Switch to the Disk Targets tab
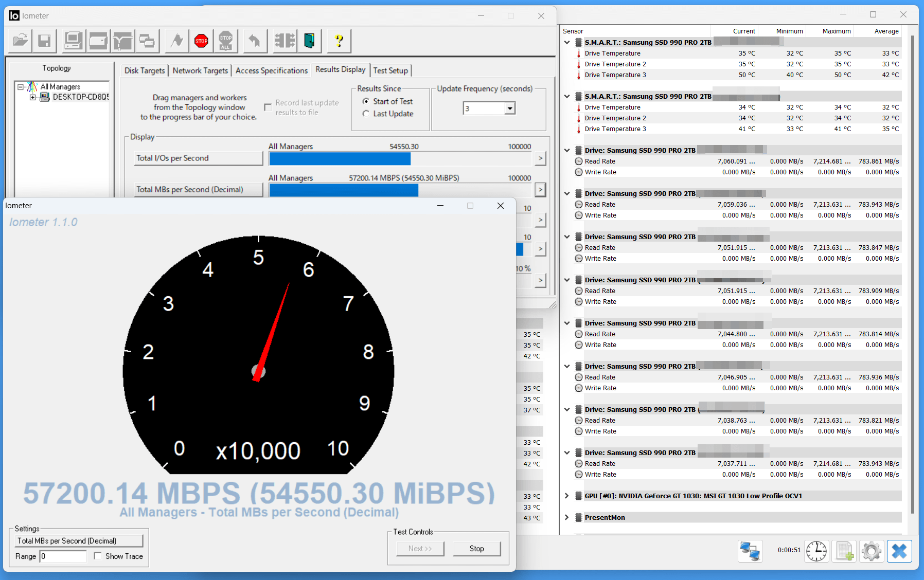 tap(145, 70)
